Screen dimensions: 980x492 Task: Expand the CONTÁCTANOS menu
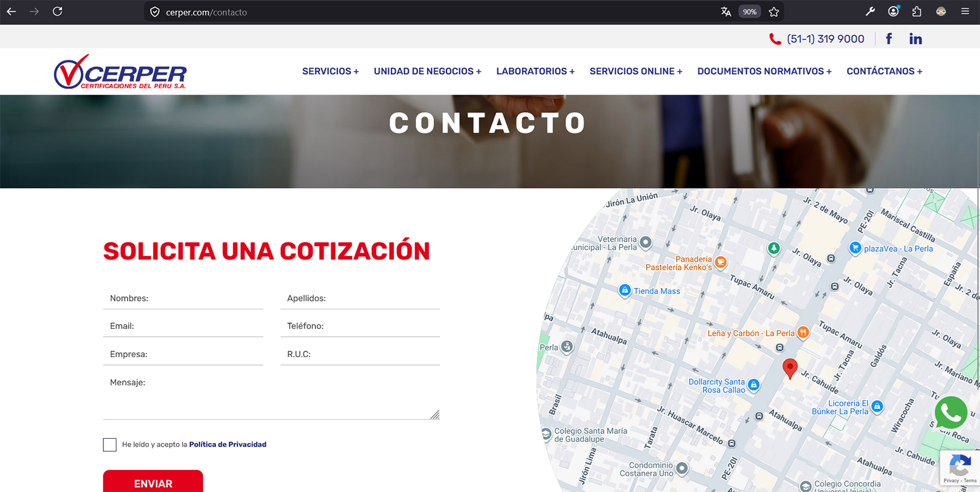tap(884, 71)
